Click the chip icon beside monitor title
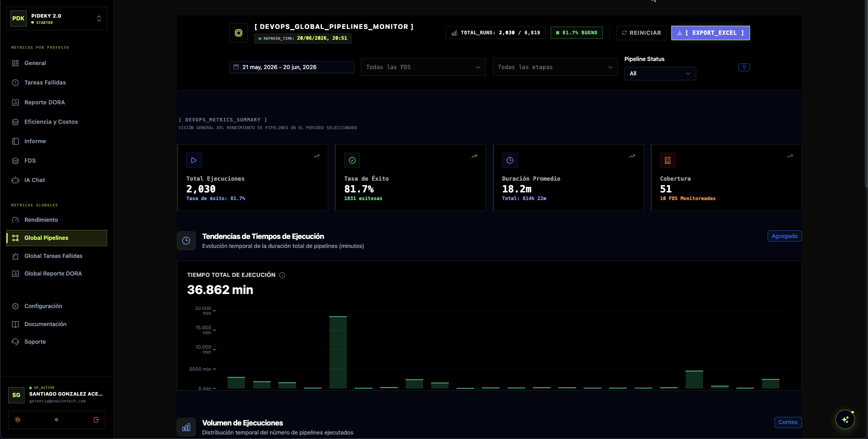The image size is (868, 439). point(238,33)
